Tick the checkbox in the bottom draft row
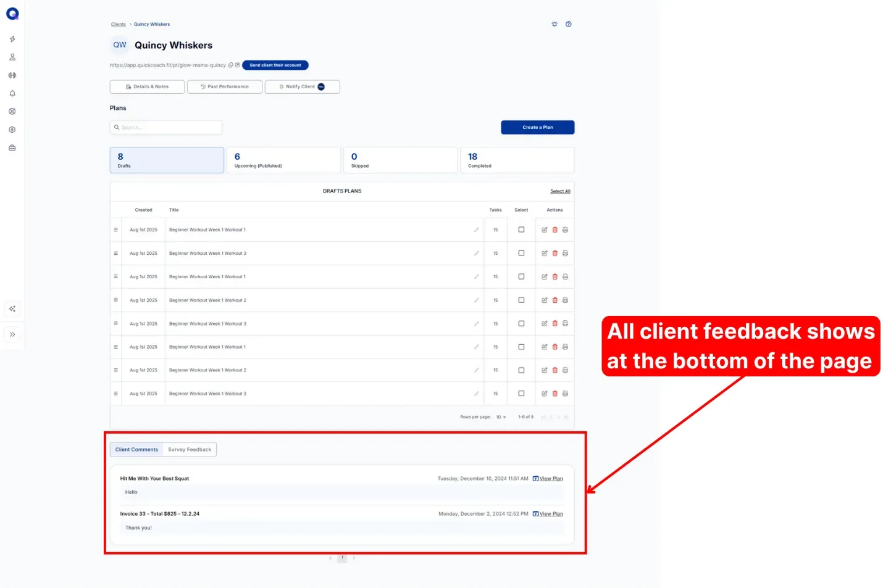 521,394
